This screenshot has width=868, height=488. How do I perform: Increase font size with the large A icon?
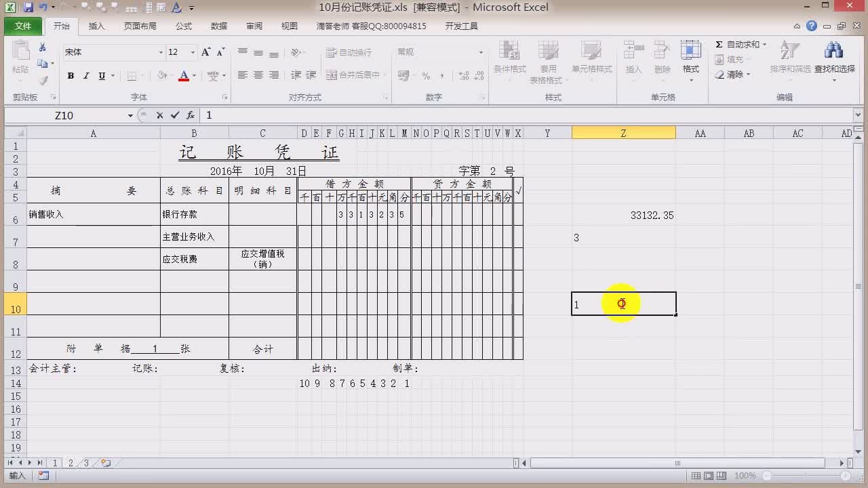coord(205,52)
